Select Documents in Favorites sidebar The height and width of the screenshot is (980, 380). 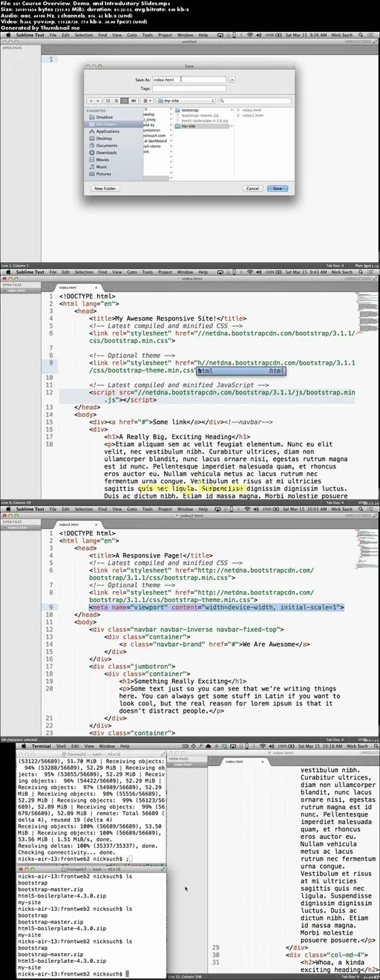[106, 146]
